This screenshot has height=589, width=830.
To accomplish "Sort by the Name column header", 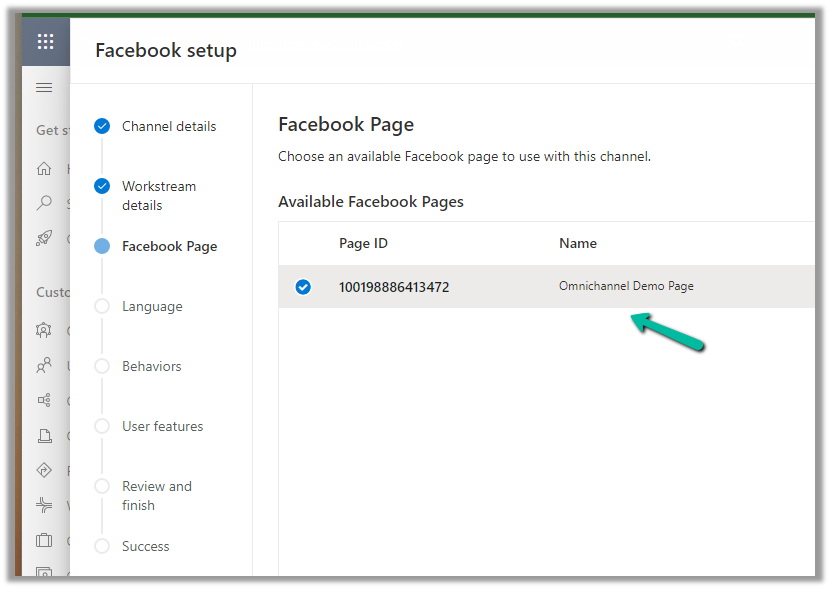I will click(x=577, y=244).
